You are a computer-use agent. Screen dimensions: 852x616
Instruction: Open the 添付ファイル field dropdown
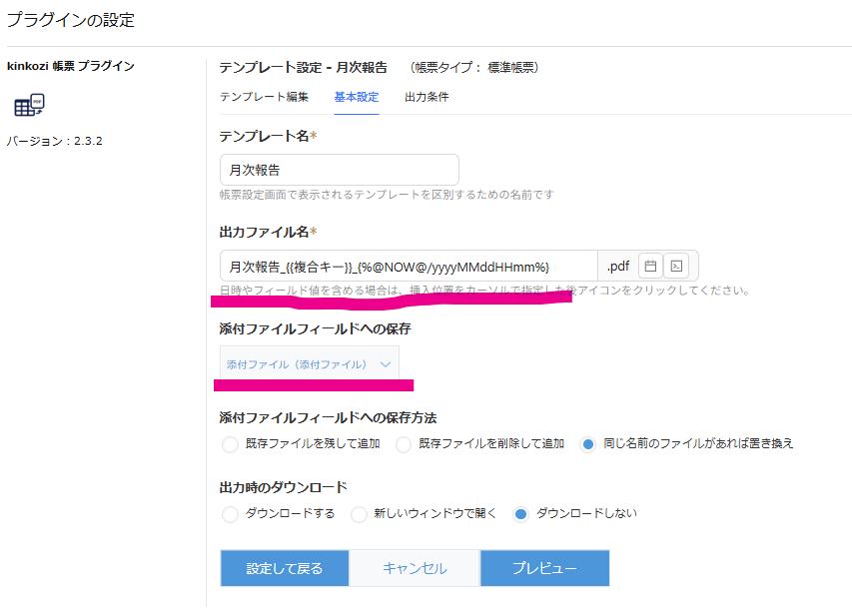click(x=309, y=364)
